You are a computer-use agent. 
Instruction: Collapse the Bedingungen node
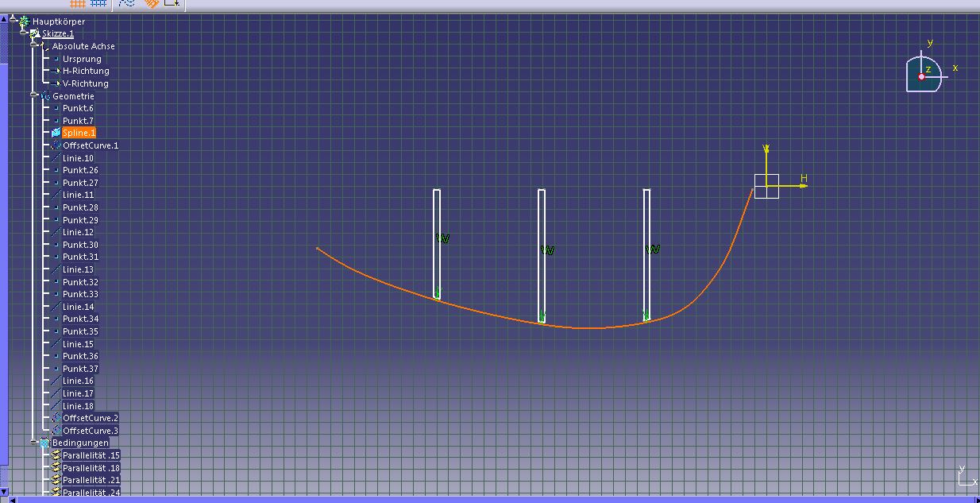click(34, 442)
